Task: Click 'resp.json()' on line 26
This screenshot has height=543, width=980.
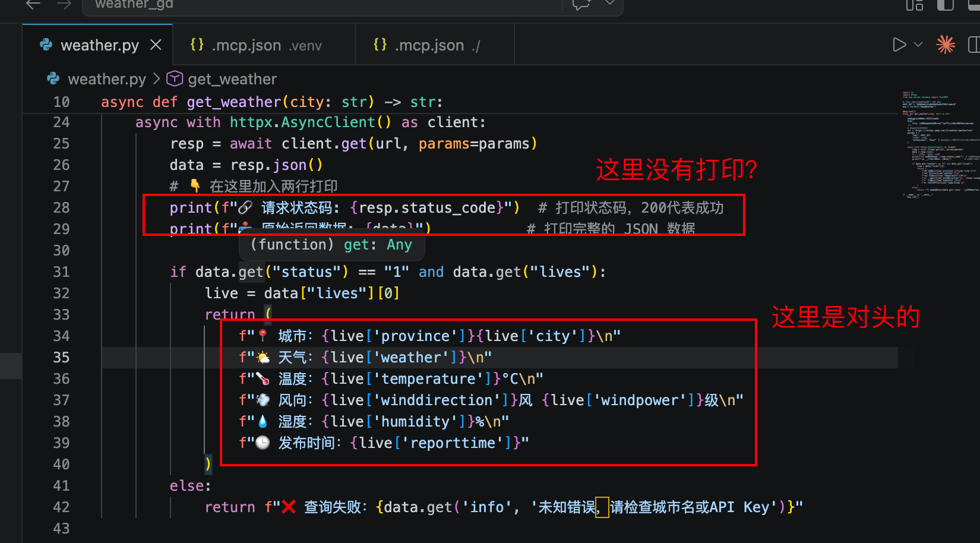Action: click(276, 165)
